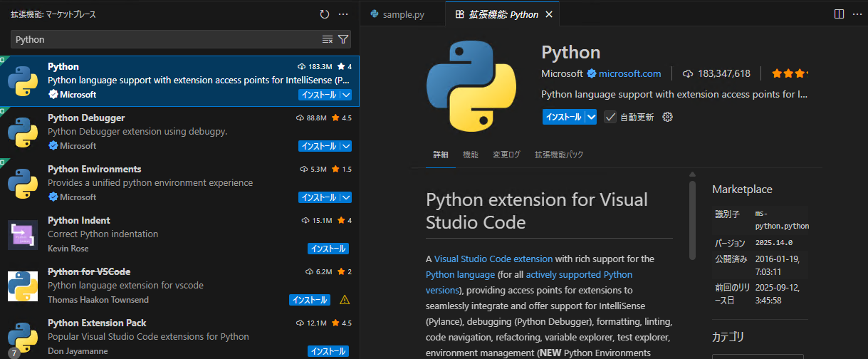Viewport: 868px width, 359px height.
Task: Click Don Jayamanne publisher name
Action: pos(78,351)
